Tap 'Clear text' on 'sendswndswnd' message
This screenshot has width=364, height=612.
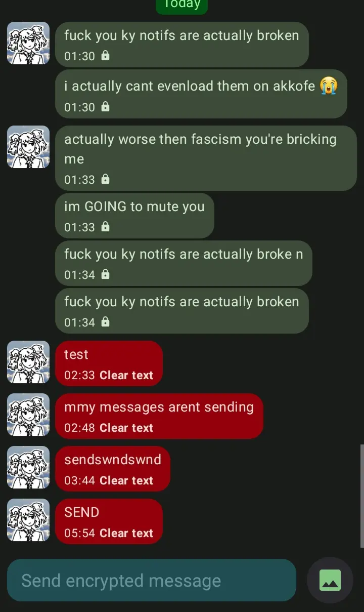(x=126, y=481)
